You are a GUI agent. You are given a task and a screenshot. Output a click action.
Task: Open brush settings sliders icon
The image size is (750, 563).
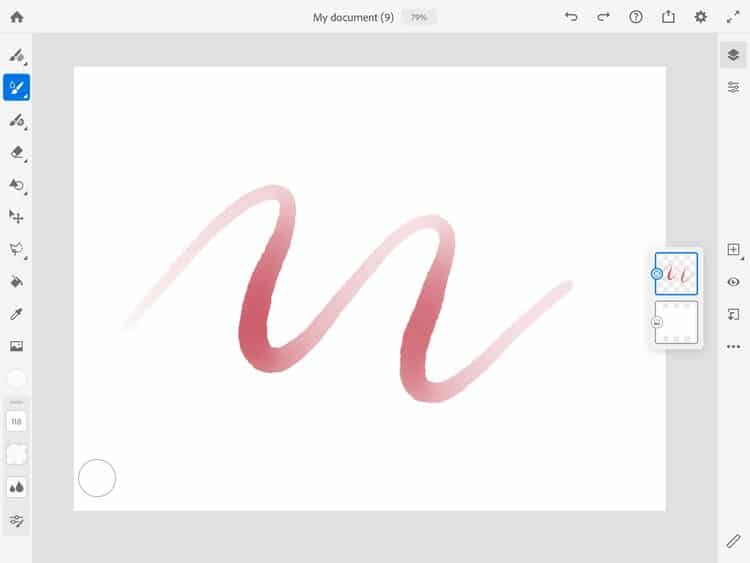pyautogui.click(x=16, y=520)
